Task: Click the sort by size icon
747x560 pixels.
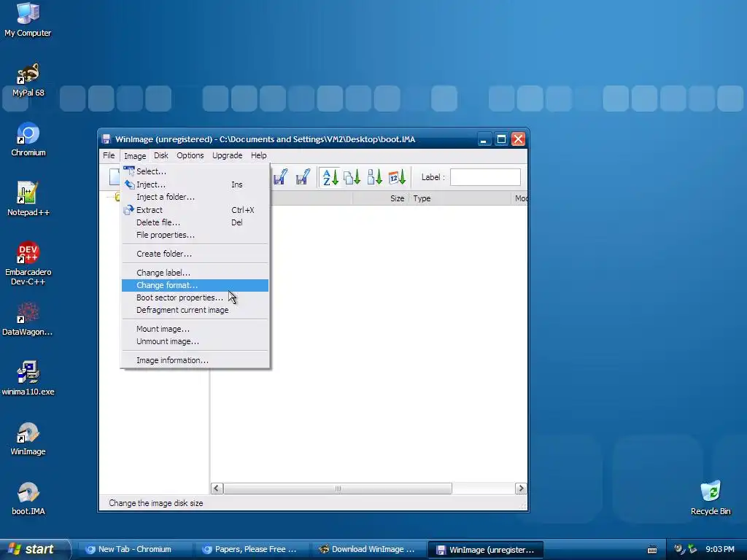Action: [x=374, y=177]
